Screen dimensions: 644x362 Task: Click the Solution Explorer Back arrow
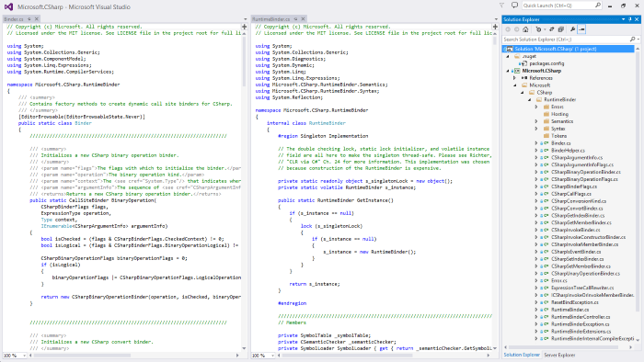coord(508,29)
